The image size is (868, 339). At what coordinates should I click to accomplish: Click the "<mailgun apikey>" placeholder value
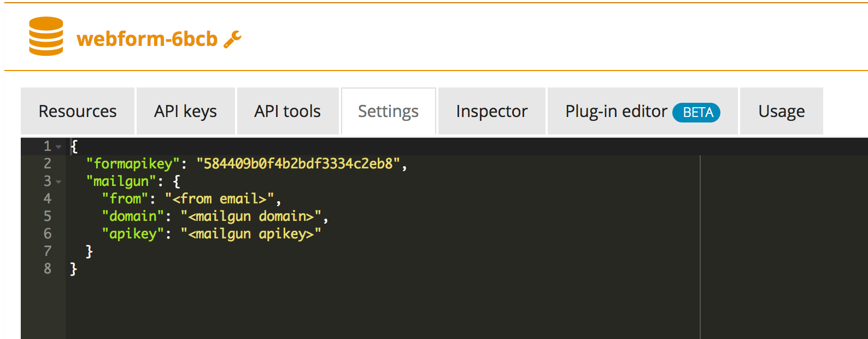(251, 233)
